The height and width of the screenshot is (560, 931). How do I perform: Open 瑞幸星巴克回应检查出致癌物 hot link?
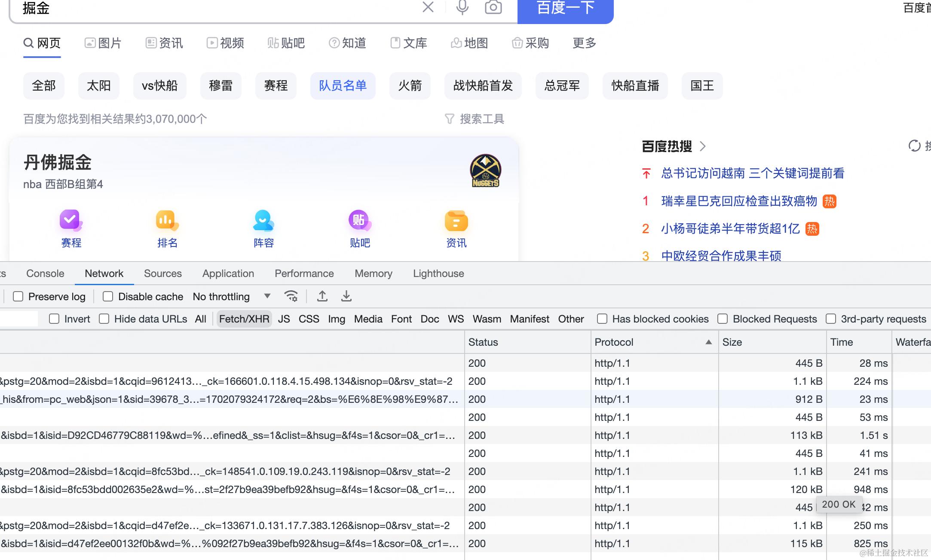739,201
